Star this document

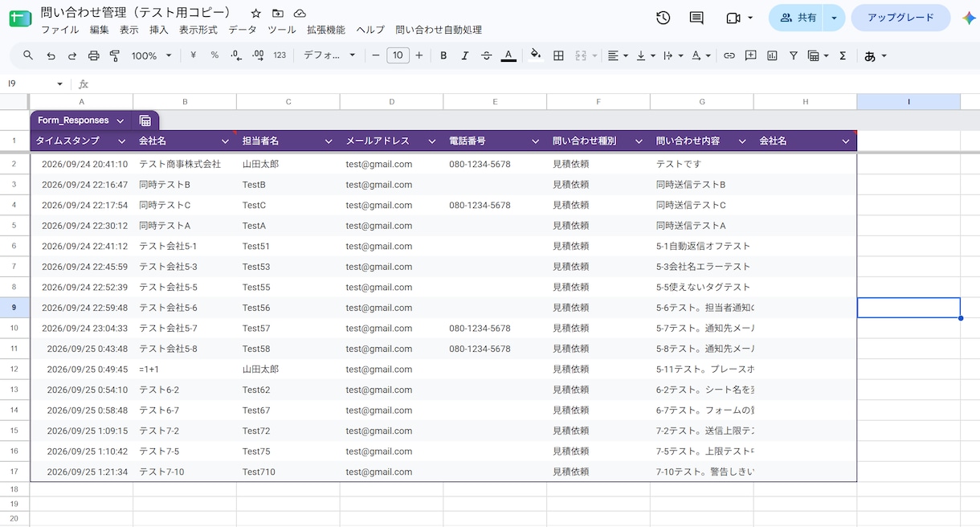tap(255, 14)
